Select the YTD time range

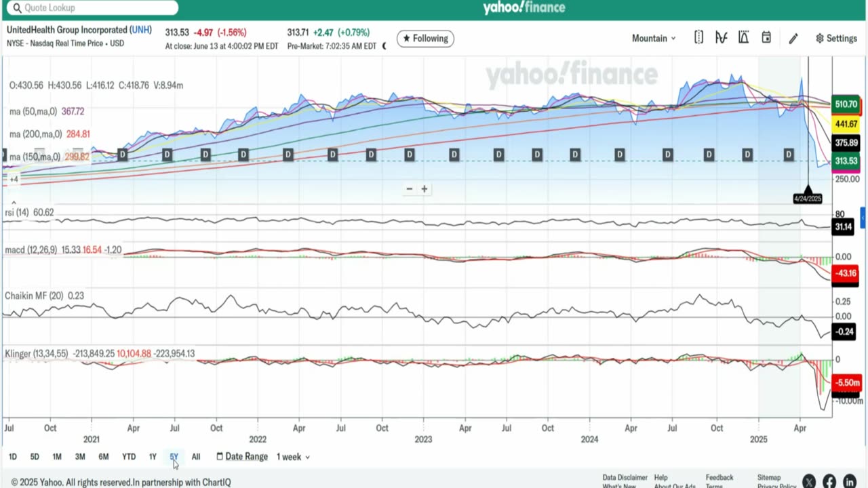[x=129, y=457]
